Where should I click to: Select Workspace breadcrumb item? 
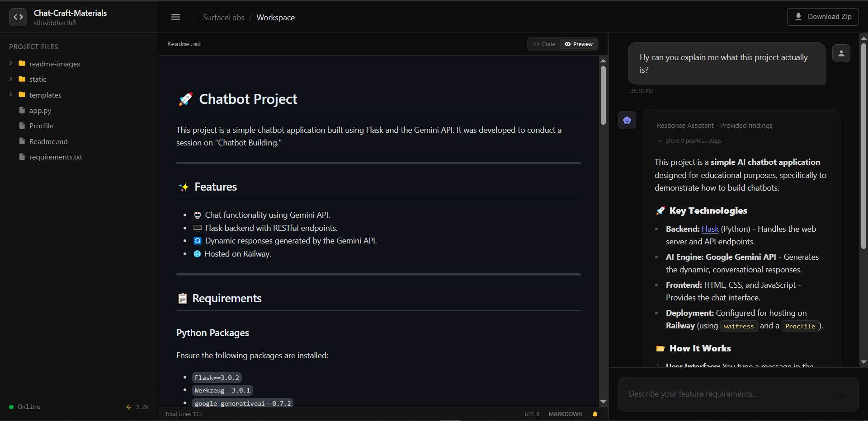[x=275, y=17]
